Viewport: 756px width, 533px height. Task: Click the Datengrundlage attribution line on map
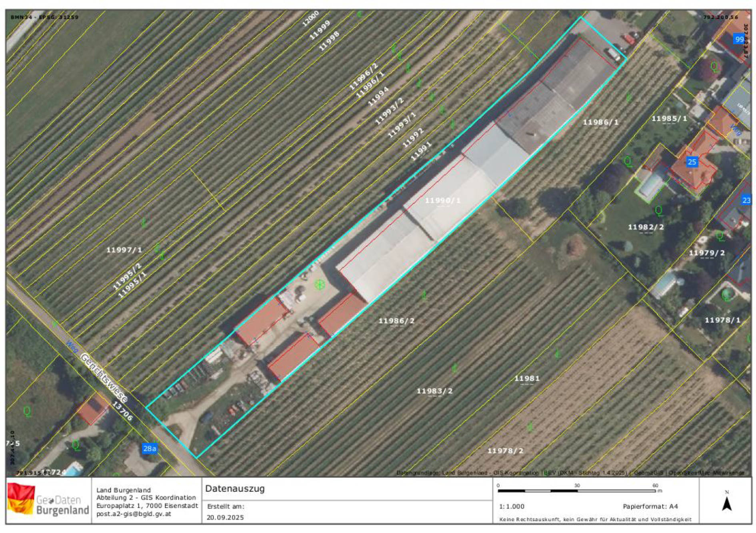coord(570,473)
